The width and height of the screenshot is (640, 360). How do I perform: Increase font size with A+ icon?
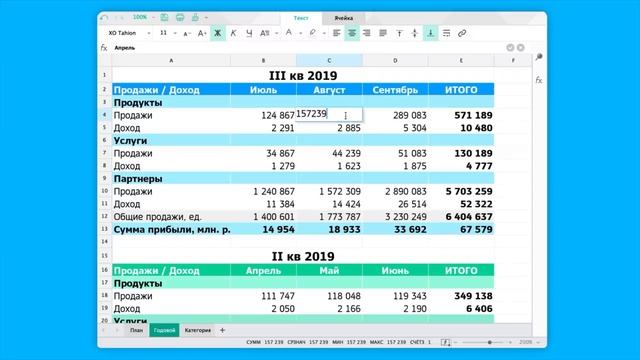202,33
